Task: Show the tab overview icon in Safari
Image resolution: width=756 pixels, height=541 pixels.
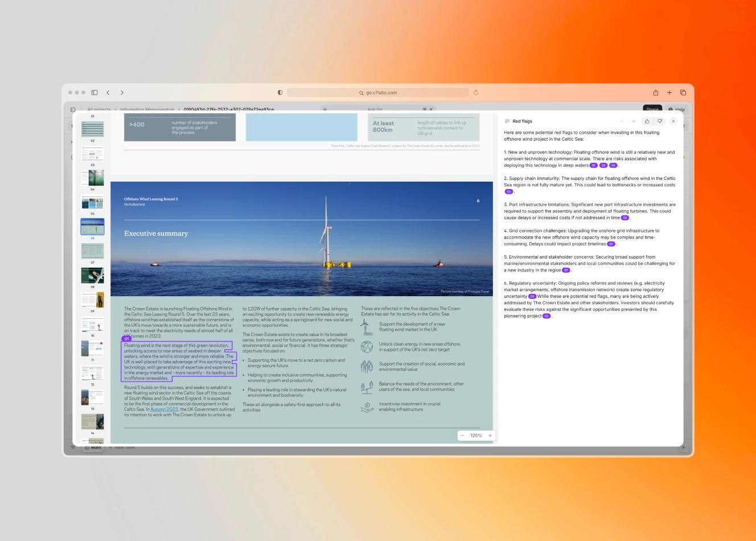Action: (x=683, y=92)
